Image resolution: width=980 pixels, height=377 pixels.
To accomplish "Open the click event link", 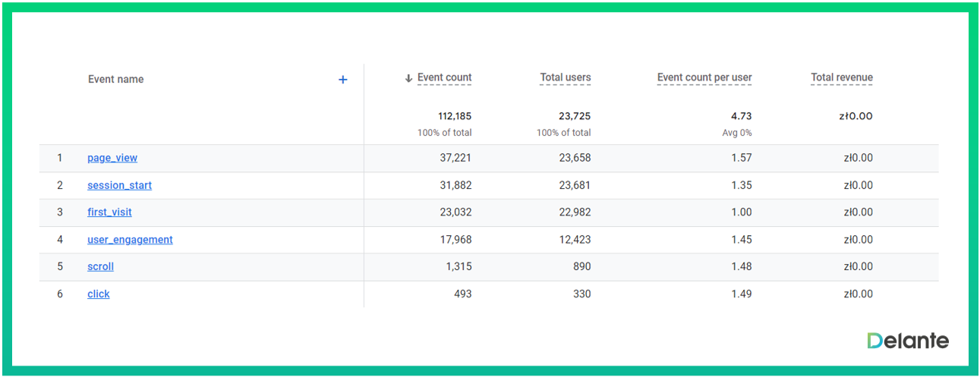I will pos(99,294).
